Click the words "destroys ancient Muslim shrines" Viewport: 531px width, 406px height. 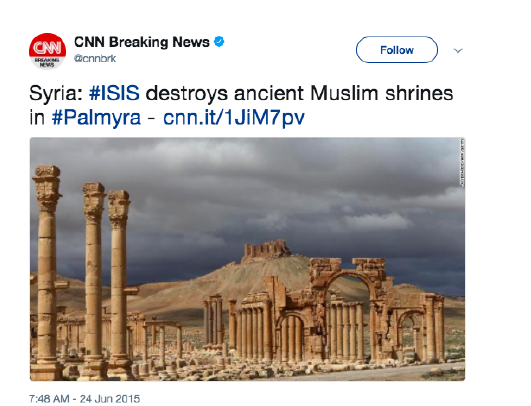(299, 93)
